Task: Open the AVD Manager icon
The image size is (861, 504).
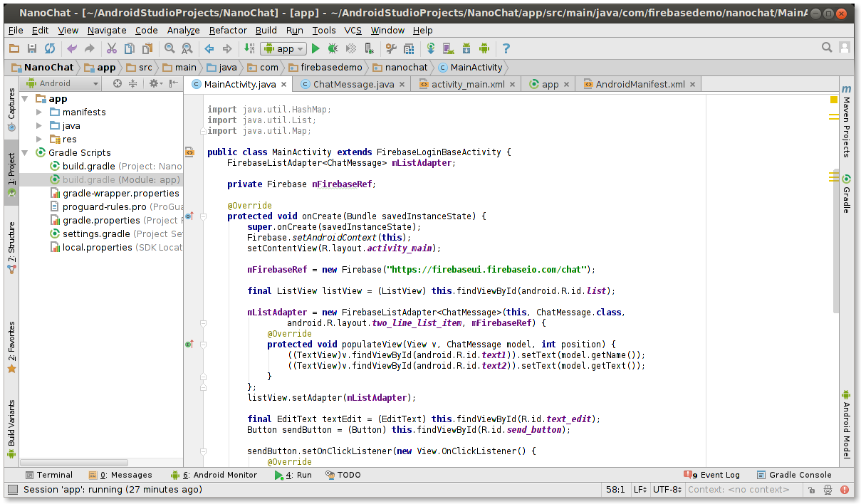Action: (449, 48)
